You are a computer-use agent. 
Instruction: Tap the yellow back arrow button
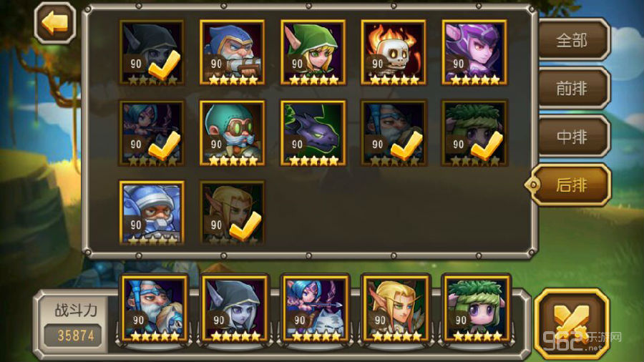click(x=55, y=23)
